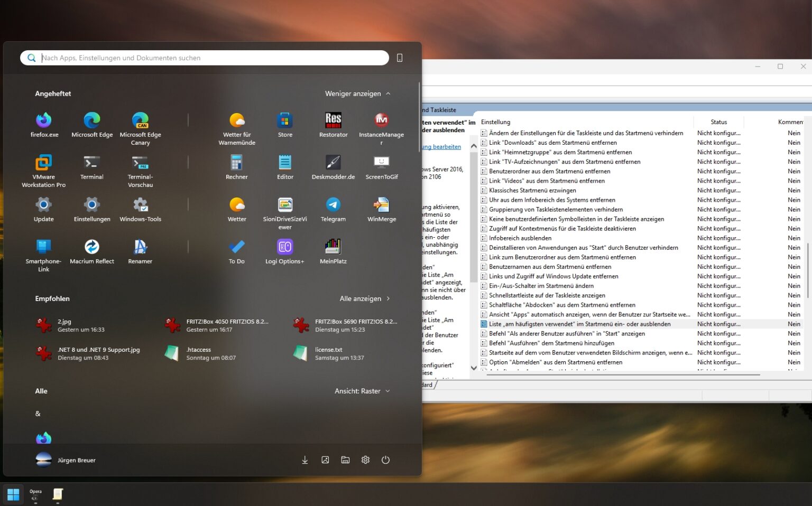Open Deskmodder.de shortcut
The width and height of the screenshot is (812, 506).
tap(333, 167)
